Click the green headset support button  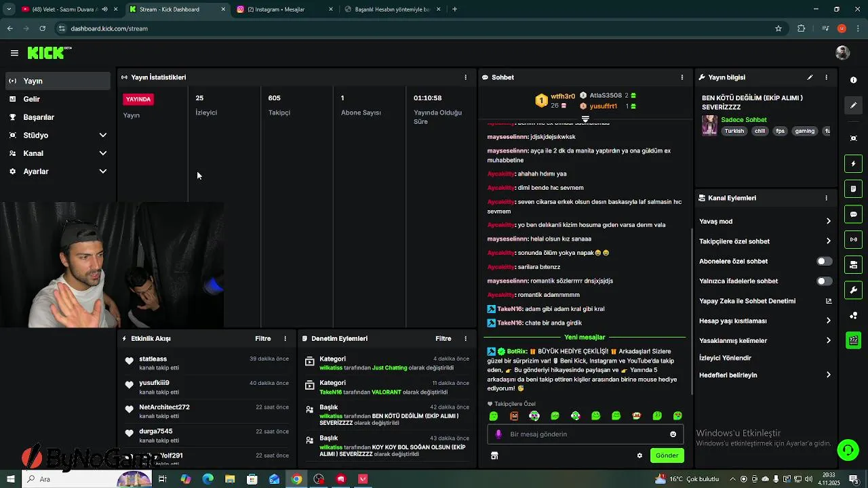click(x=847, y=449)
